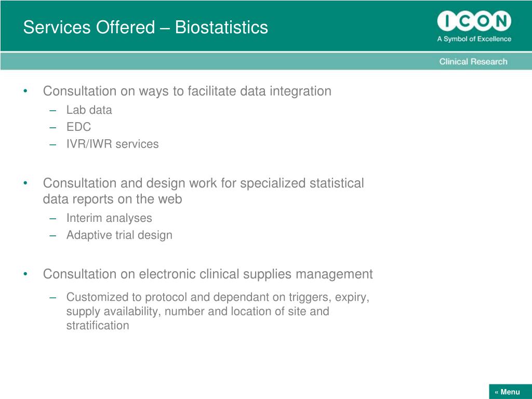The height and width of the screenshot is (399, 532).
Task: Click the bullet dot beside supplies management
Action: coord(25,274)
